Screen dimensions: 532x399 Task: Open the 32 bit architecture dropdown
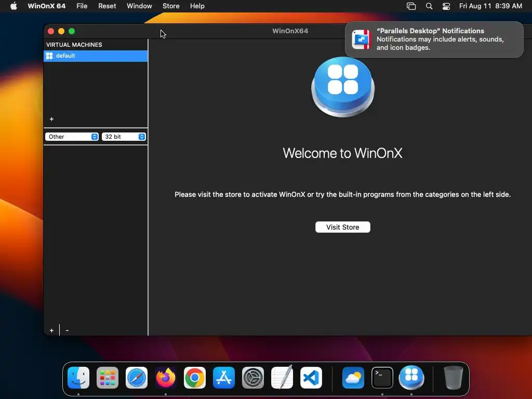point(124,137)
